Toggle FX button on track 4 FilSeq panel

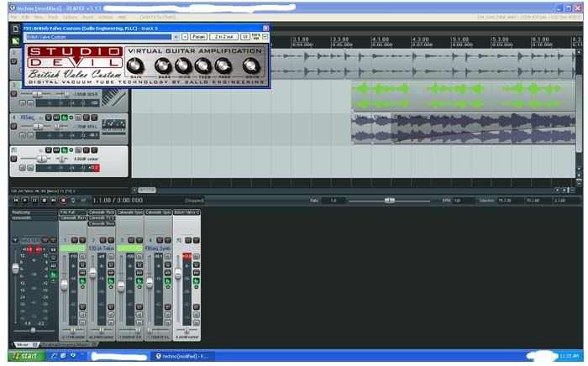pyautogui.click(x=64, y=118)
